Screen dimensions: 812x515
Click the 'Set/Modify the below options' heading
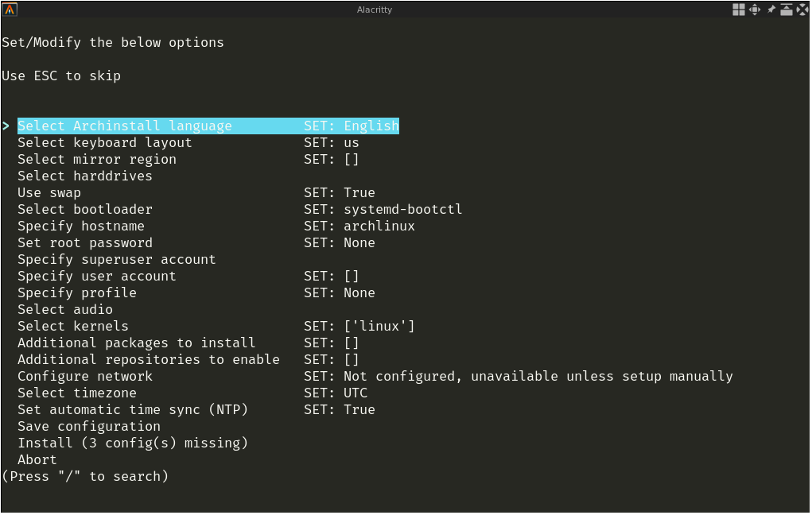(113, 42)
